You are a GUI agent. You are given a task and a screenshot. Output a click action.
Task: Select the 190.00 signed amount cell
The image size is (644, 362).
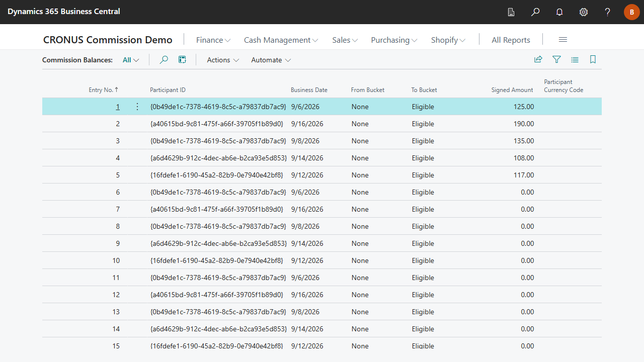[524, 124]
